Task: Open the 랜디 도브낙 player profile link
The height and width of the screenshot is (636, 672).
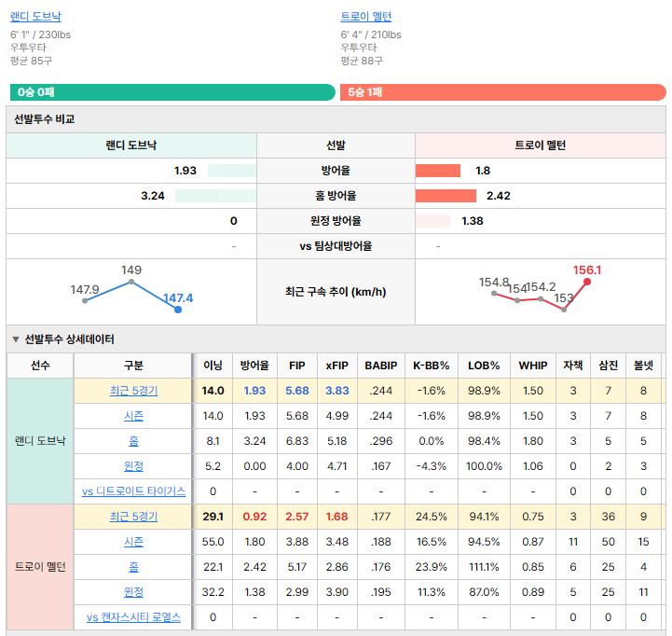Action: [35, 17]
